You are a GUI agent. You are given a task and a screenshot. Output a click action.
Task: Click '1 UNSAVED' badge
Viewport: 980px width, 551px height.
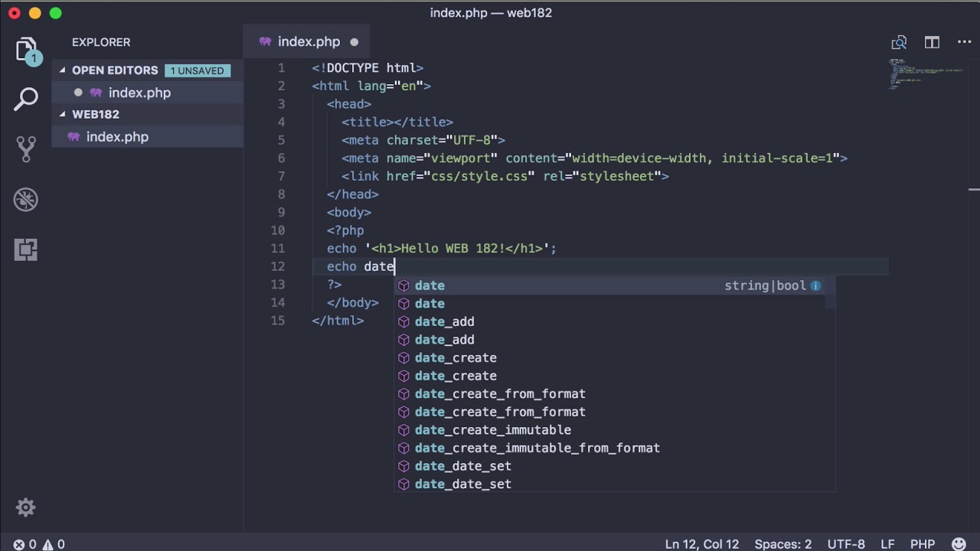point(198,70)
